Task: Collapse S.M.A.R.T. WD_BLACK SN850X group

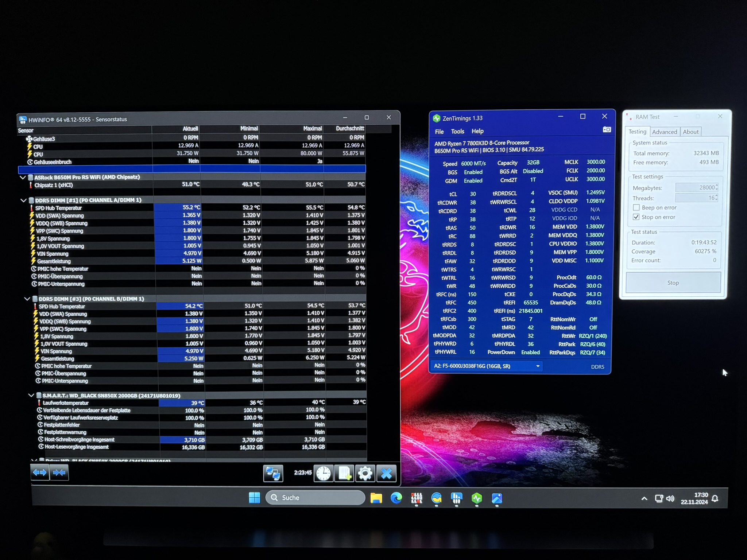Action: 31,395
